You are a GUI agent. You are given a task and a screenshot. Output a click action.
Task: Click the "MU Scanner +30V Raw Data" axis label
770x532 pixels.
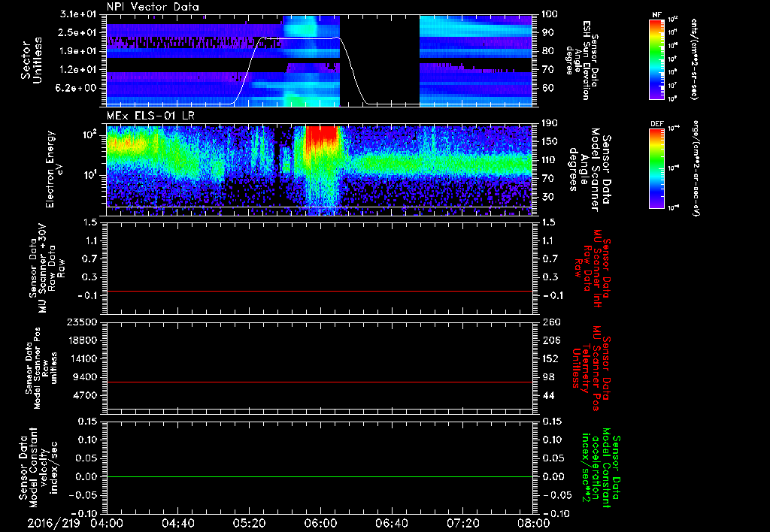click(x=47, y=268)
